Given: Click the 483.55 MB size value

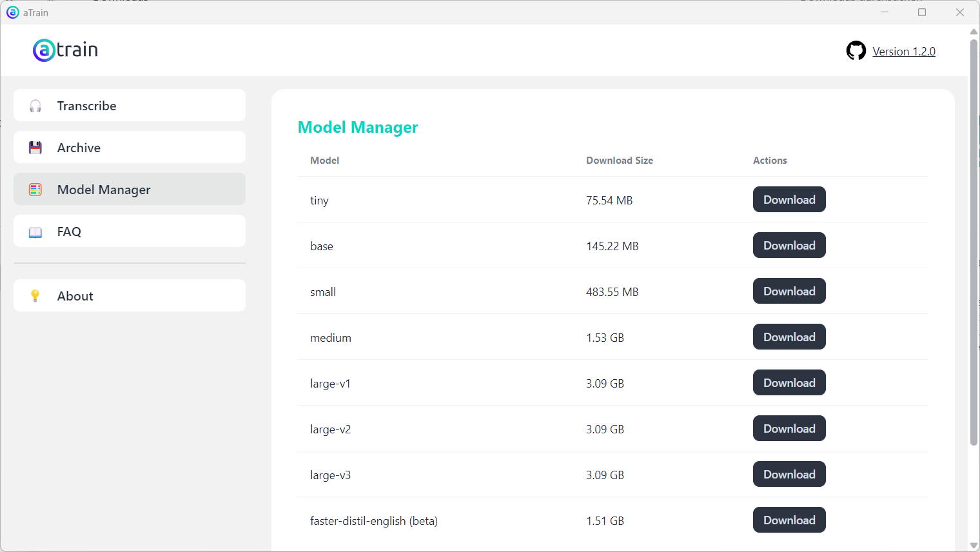Looking at the screenshot, I should pyautogui.click(x=612, y=292).
